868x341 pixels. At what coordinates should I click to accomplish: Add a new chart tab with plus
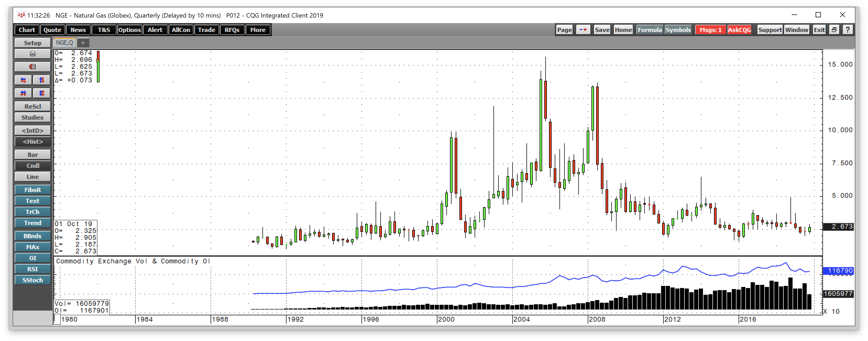point(83,42)
